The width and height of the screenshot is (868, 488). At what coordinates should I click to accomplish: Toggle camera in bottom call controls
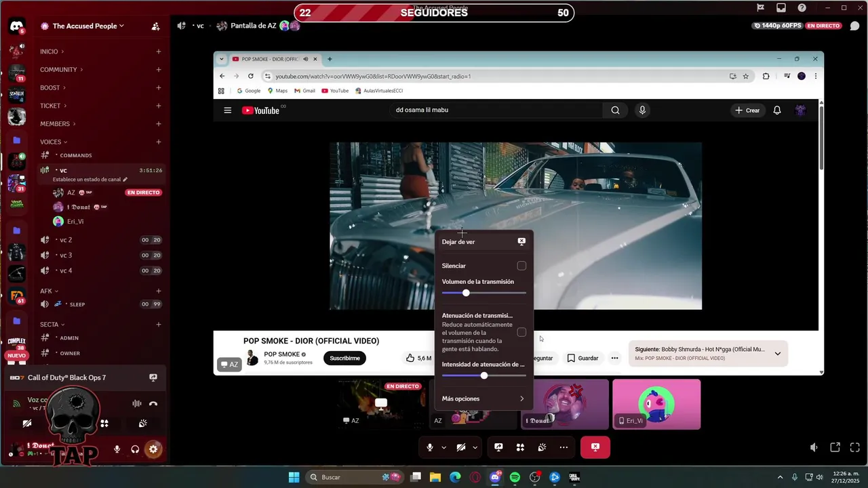pyautogui.click(x=460, y=447)
